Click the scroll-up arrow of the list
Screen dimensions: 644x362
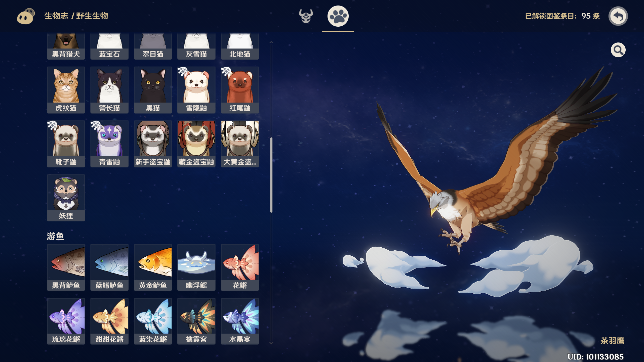click(x=271, y=42)
